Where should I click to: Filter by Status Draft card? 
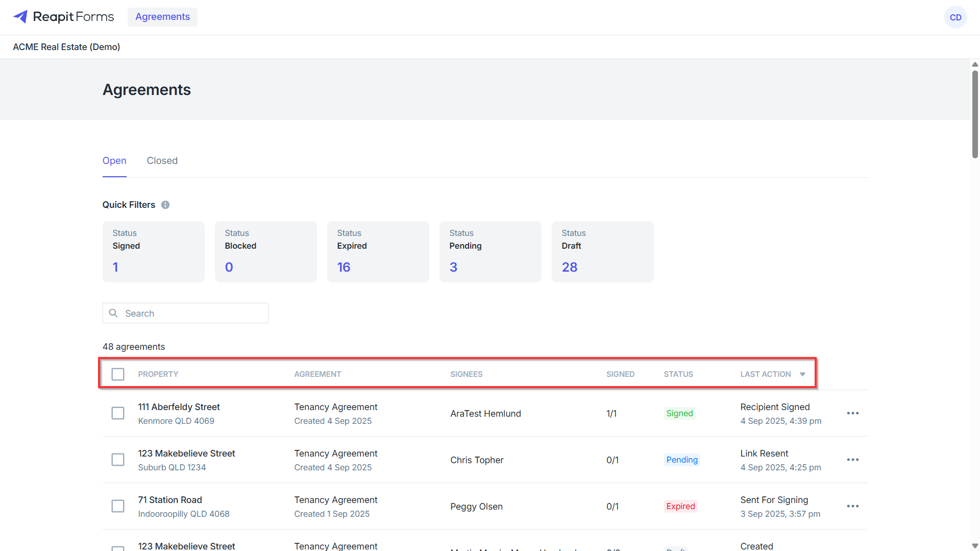pyautogui.click(x=603, y=252)
